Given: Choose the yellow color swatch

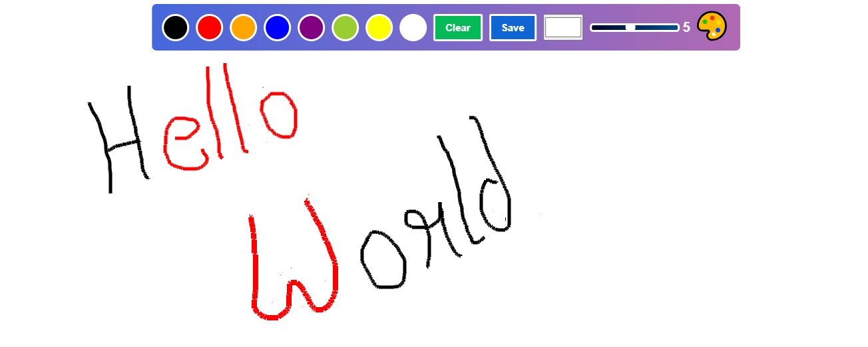Looking at the screenshot, I should [379, 27].
